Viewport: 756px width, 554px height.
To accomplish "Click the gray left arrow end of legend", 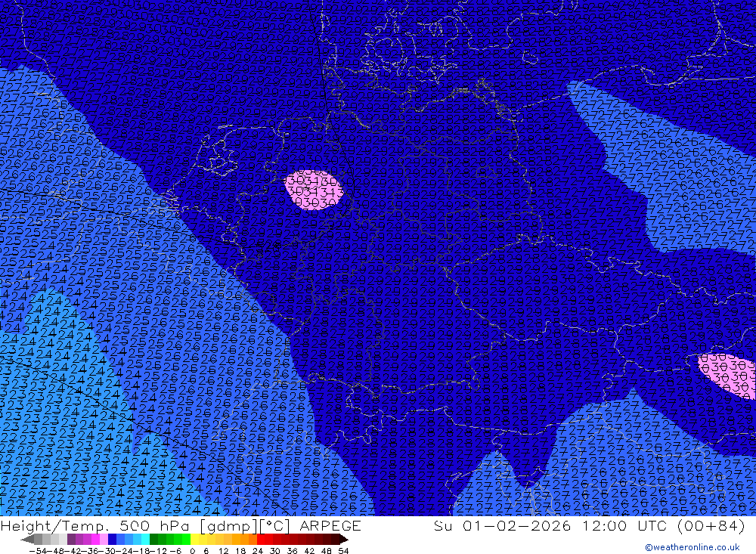I will coord(27,539).
